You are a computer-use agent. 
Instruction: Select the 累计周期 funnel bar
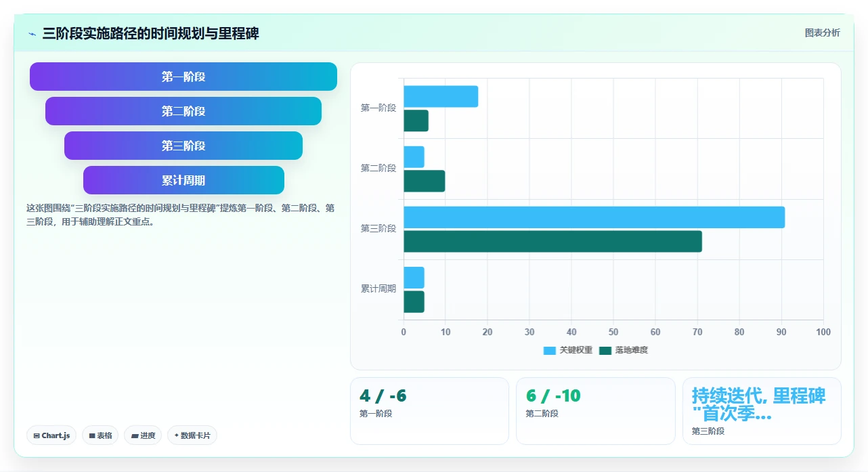pos(183,180)
